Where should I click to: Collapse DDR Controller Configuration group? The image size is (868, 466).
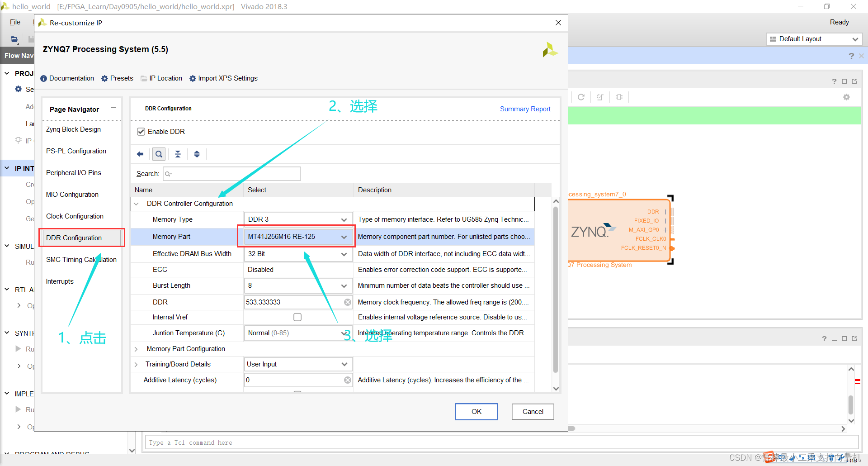(136, 204)
